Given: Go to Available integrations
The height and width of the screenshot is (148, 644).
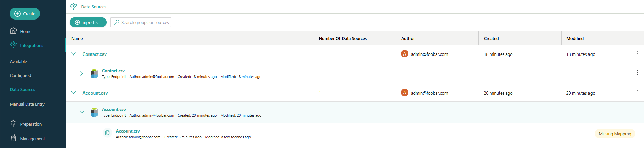Looking at the screenshot, I should pos(19,61).
